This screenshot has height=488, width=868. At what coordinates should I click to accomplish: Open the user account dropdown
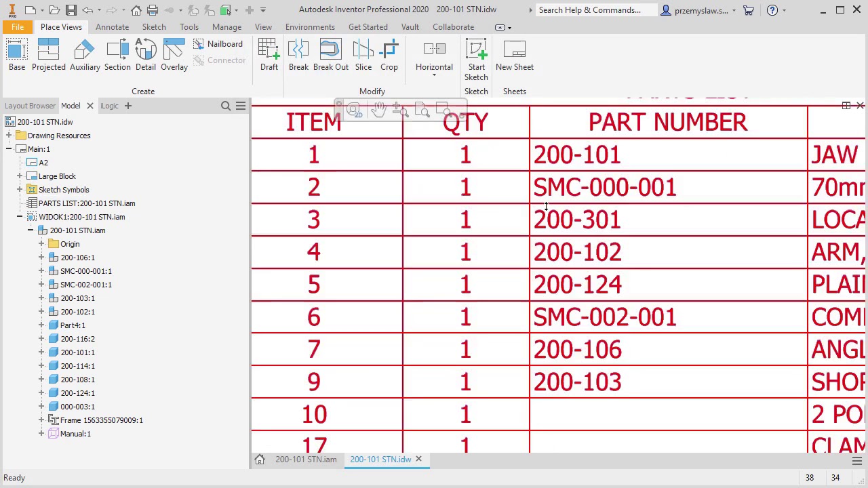pyautogui.click(x=734, y=10)
